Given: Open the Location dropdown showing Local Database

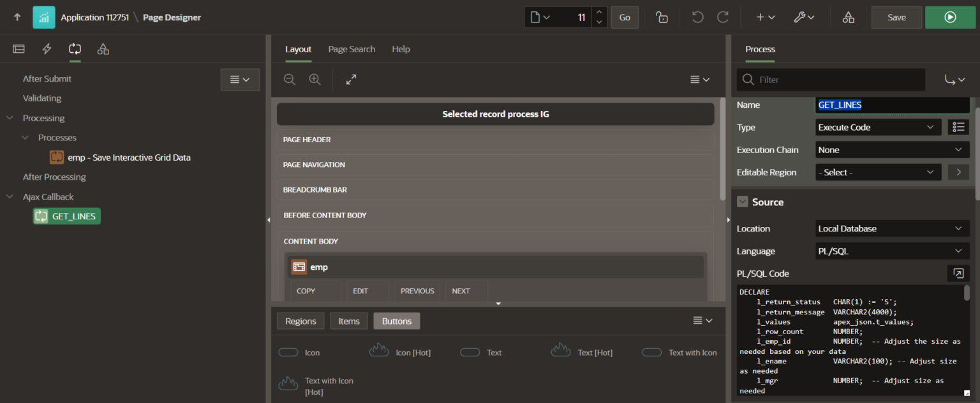Looking at the screenshot, I should click(892, 228).
